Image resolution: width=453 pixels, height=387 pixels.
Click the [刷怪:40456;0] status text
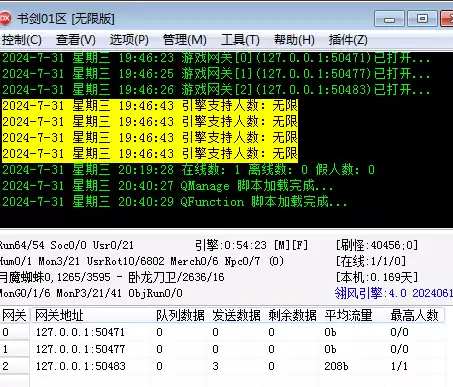377,246
